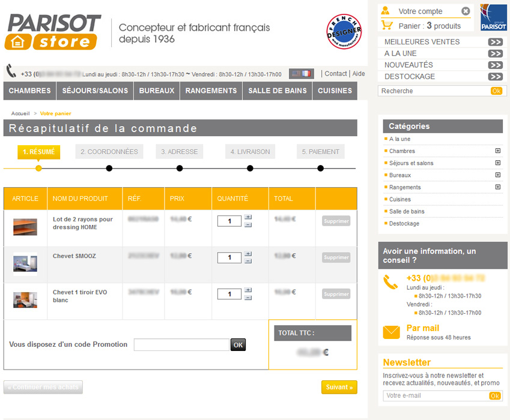
Task: Open the Salle de bains category link
Action: pos(407,211)
